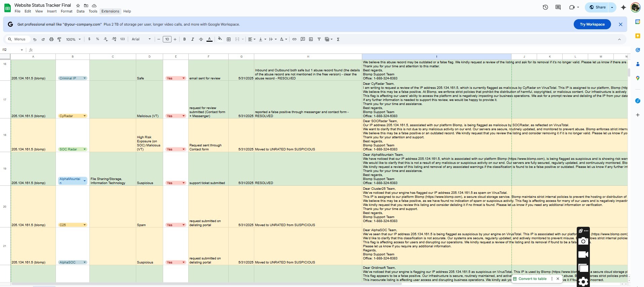Open the functions sigma menu
This screenshot has height=287, width=644.
(338, 39)
